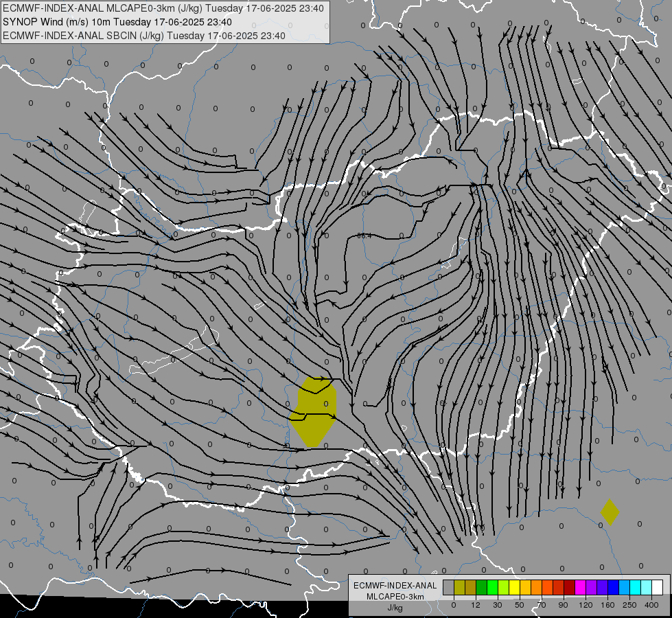Click the legend tick value 0

click(454, 605)
